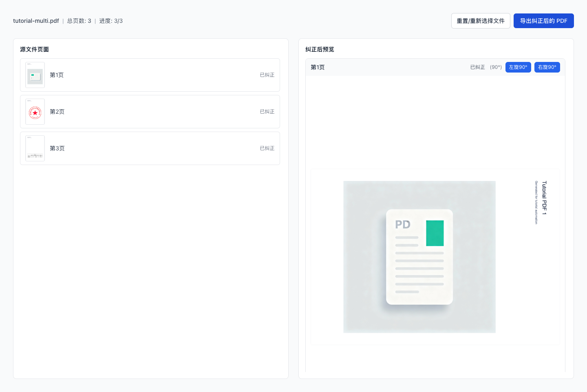Open the 第3页 row label in source pages
The height and width of the screenshot is (392, 587).
57,148
